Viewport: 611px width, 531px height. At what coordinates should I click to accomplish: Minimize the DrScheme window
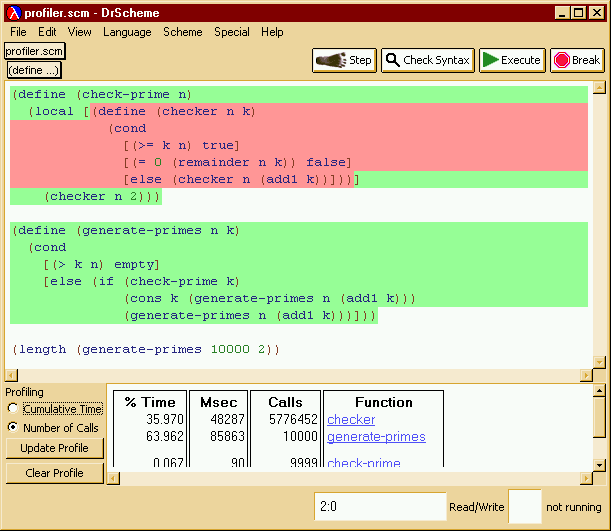pos(562,13)
